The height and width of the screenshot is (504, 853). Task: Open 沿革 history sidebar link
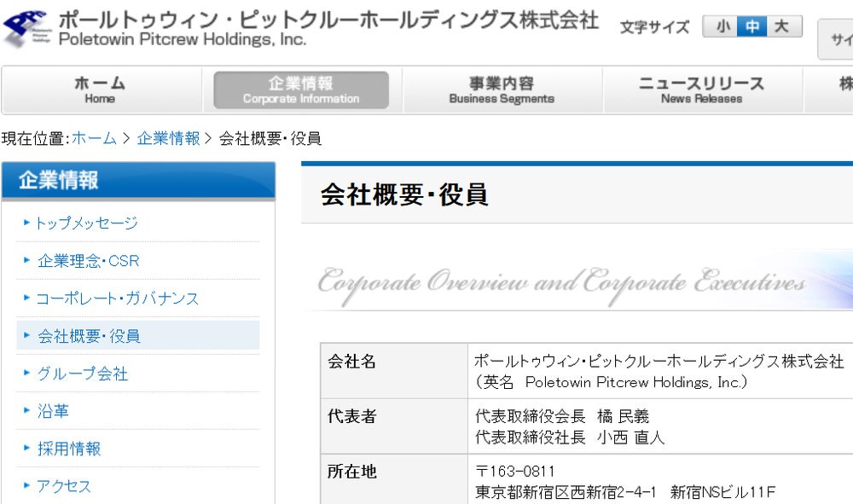(x=53, y=411)
